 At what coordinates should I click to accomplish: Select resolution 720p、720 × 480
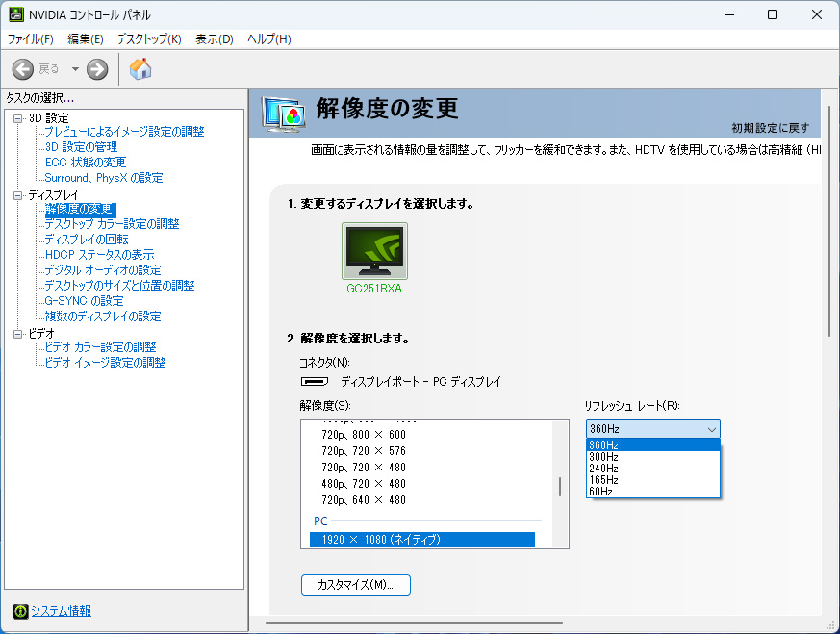(364, 468)
